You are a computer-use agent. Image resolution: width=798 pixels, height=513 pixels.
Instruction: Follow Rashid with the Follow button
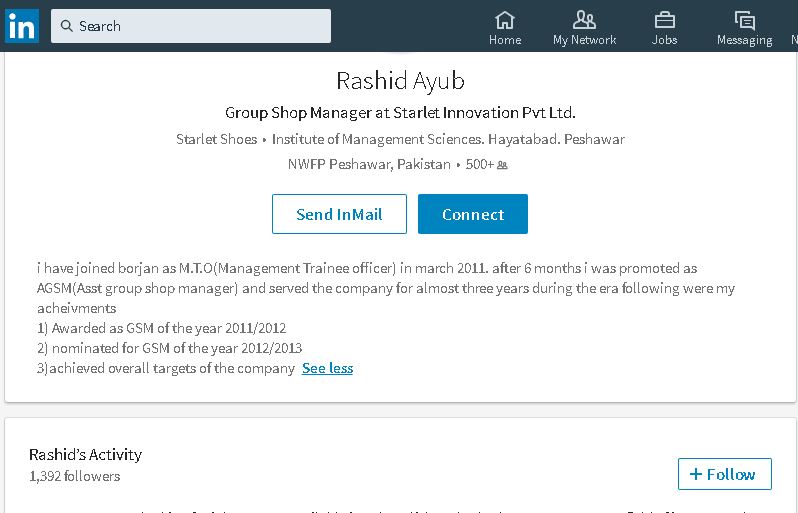pos(724,474)
